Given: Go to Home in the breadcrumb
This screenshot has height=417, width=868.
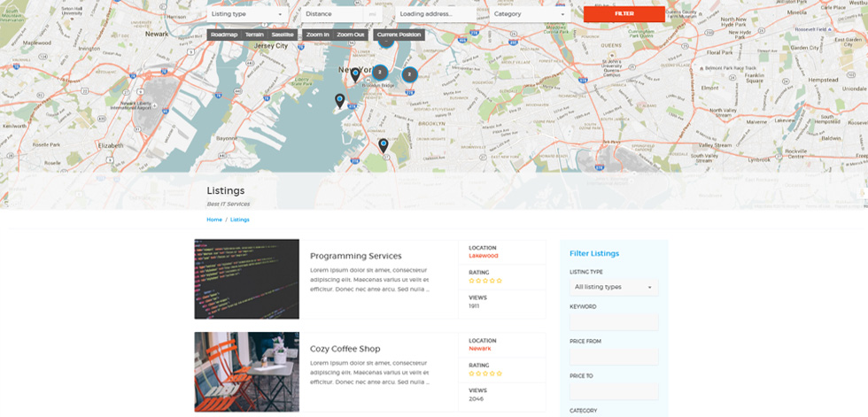Looking at the screenshot, I should pyautogui.click(x=214, y=220).
